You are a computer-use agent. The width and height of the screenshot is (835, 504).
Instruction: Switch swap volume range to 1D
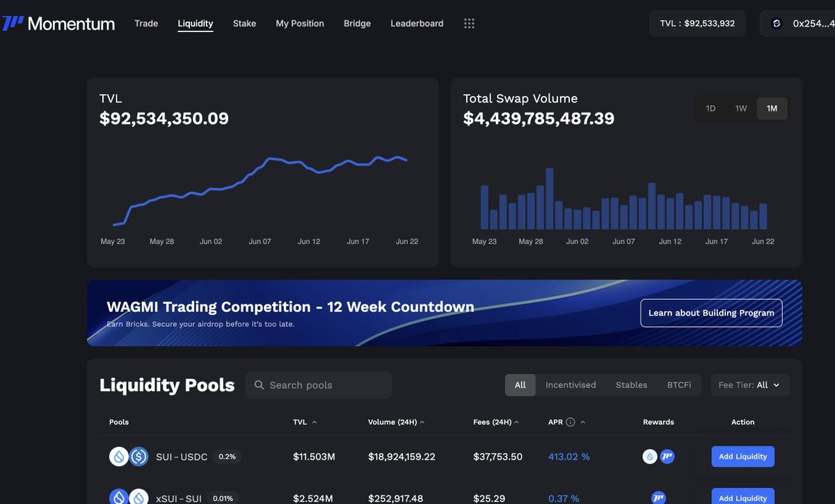pyautogui.click(x=710, y=108)
